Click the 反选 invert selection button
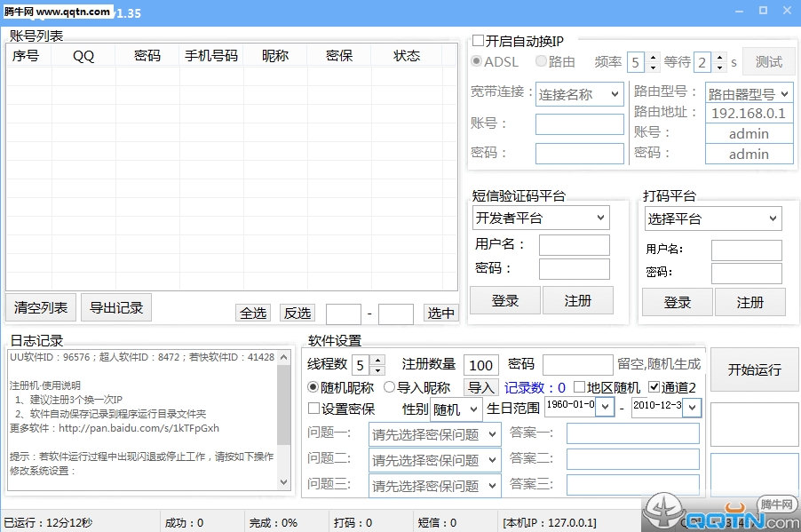Viewport: 801px width, 532px height. (x=297, y=313)
